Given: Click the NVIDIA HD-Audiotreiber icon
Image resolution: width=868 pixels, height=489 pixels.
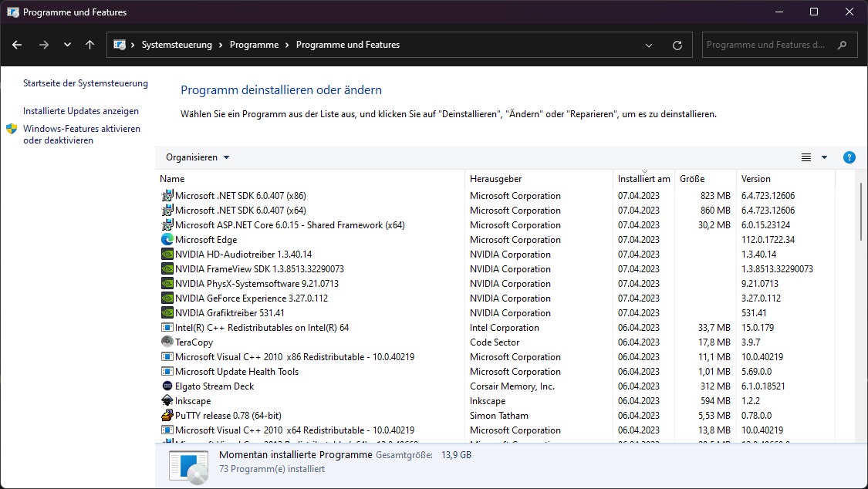Looking at the screenshot, I should [167, 254].
